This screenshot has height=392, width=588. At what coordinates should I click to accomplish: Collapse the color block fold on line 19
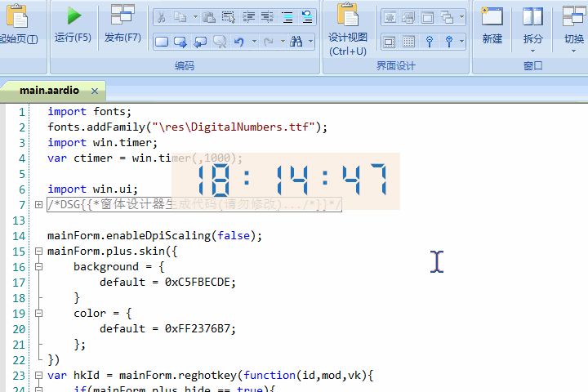pyautogui.click(x=38, y=314)
